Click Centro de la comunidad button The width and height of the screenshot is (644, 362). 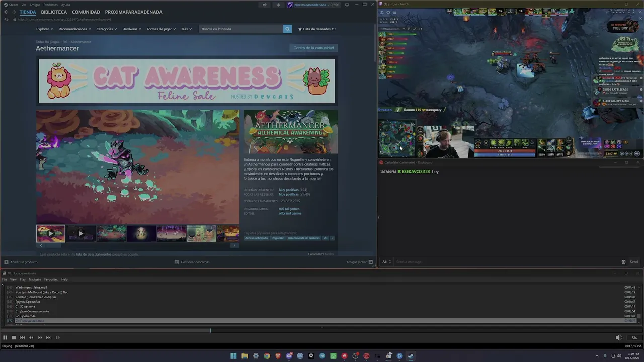[x=313, y=48]
